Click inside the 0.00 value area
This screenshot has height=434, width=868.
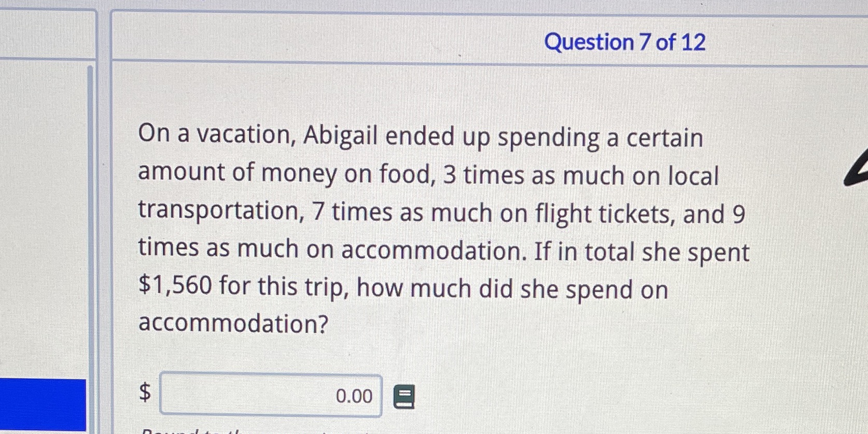[x=354, y=396]
